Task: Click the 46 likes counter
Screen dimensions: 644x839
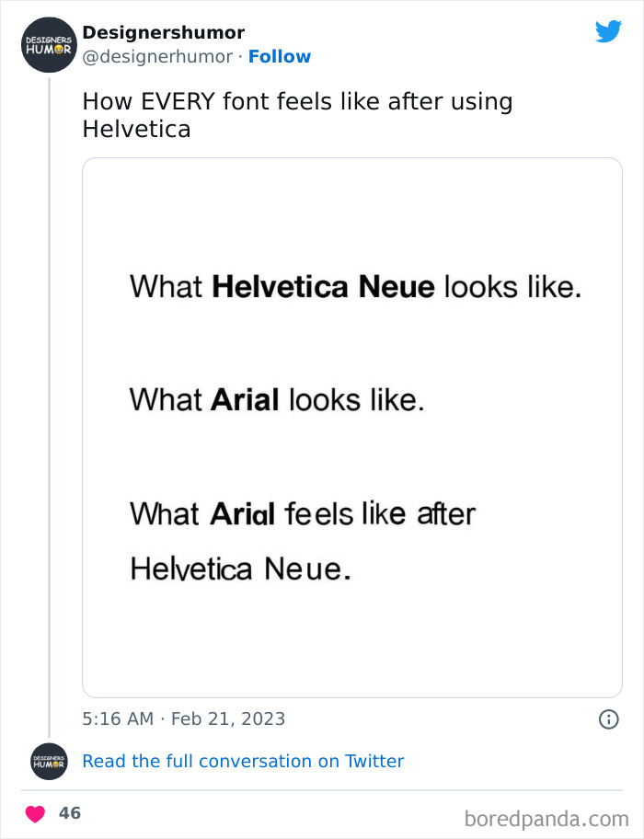Action: point(70,813)
